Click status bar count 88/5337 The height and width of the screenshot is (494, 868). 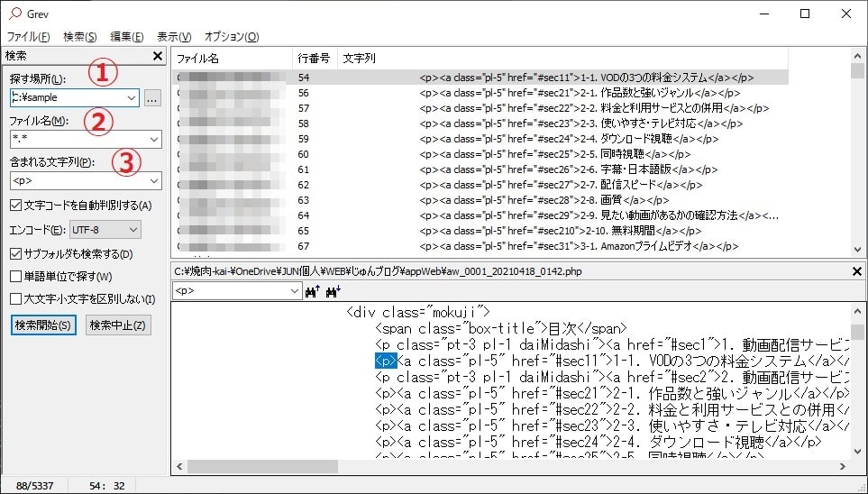click(x=35, y=486)
